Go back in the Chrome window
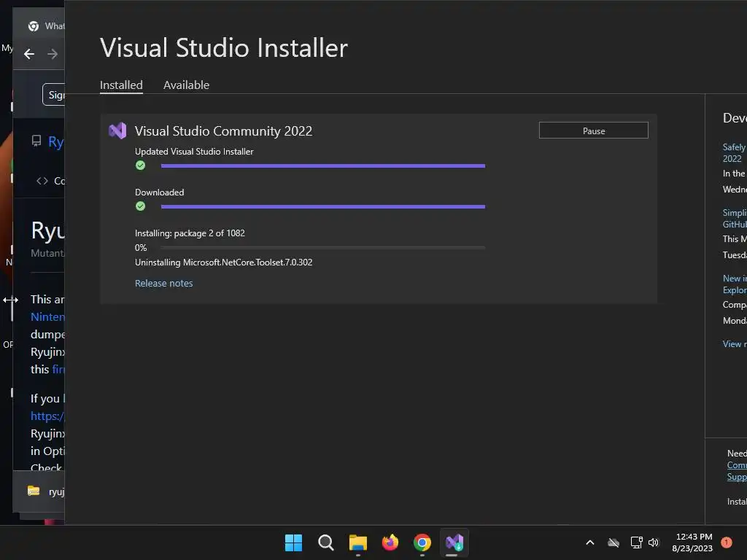Viewport: 747px width, 560px height. tap(29, 54)
